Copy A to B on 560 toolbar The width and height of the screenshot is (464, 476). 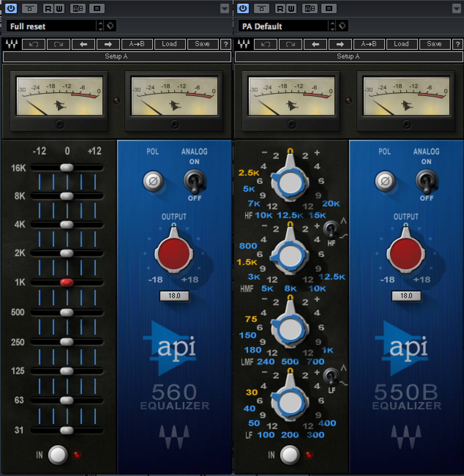[x=137, y=44]
